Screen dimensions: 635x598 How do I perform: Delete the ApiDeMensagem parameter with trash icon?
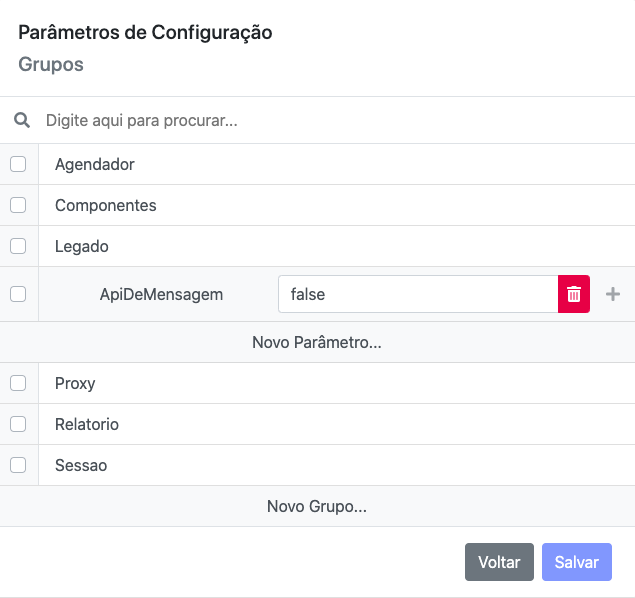[x=574, y=294]
